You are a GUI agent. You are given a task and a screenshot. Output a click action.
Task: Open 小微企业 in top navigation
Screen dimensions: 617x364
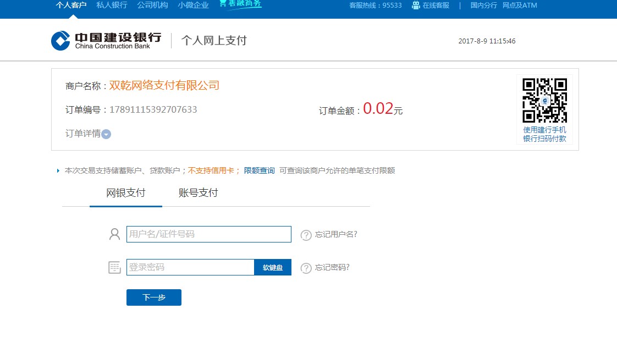pos(193,5)
